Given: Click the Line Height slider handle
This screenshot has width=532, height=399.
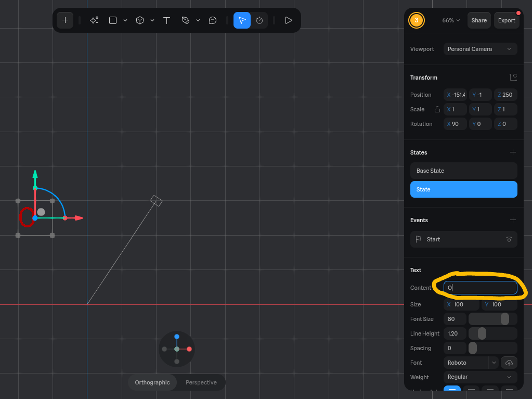Looking at the screenshot, I should click(482, 333).
